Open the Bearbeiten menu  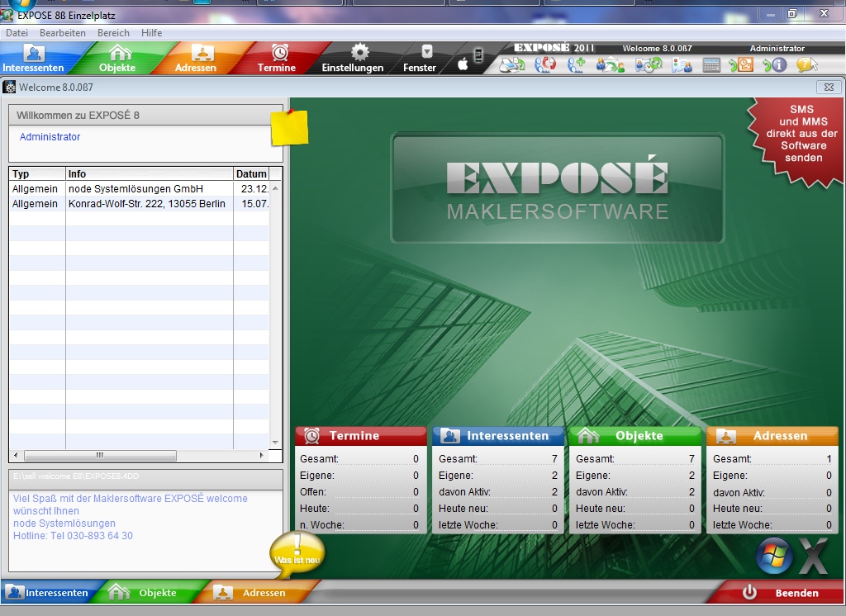pos(62,33)
